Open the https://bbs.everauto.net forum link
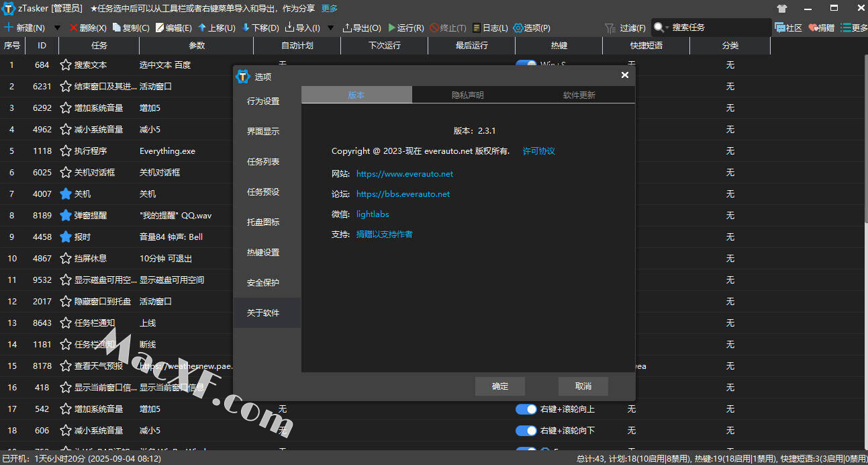 point(403,194)
